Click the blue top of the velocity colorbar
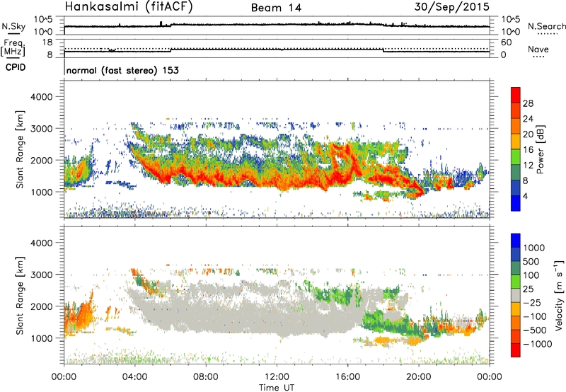 [516, 241]
